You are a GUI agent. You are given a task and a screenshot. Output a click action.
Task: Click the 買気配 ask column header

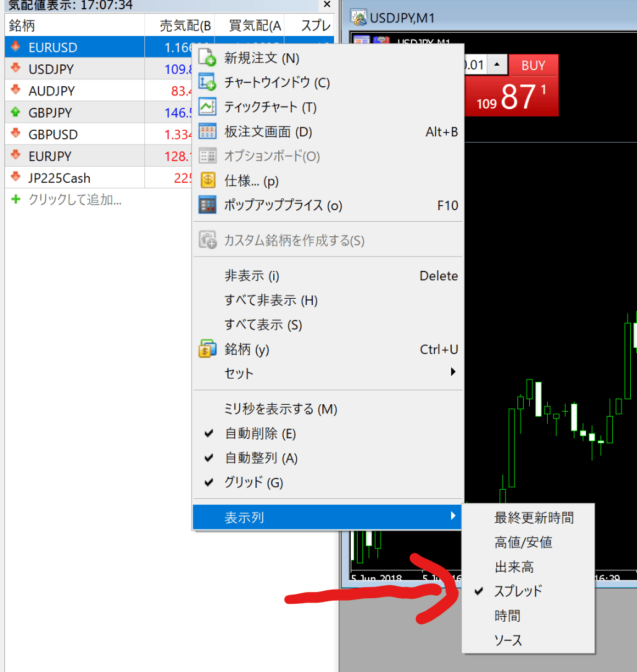(249, 25)
